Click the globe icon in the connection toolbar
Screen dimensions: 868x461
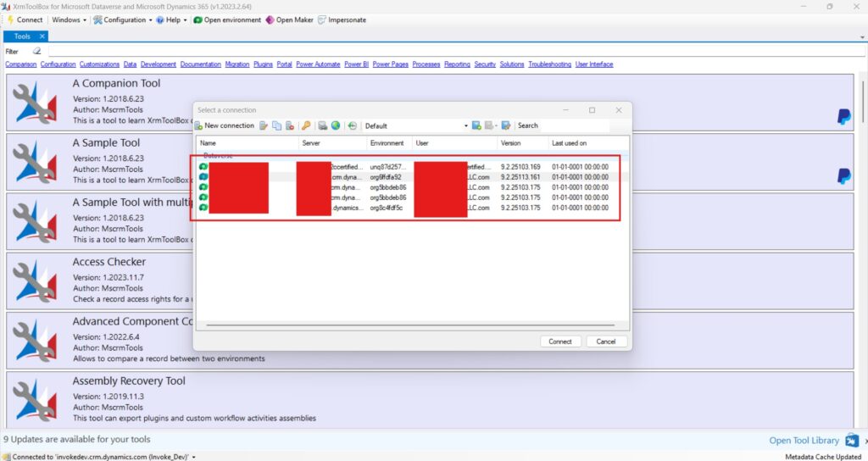[x=335, y=125]
